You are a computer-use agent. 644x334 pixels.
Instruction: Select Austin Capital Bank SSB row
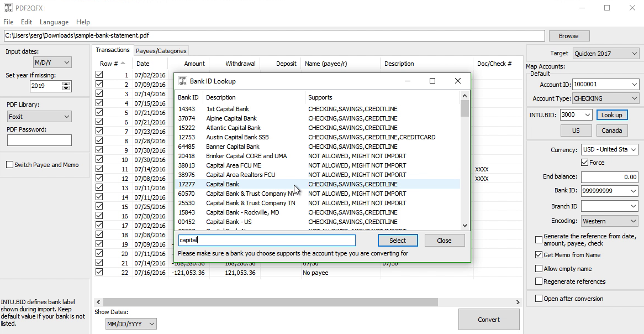[318, 137]
